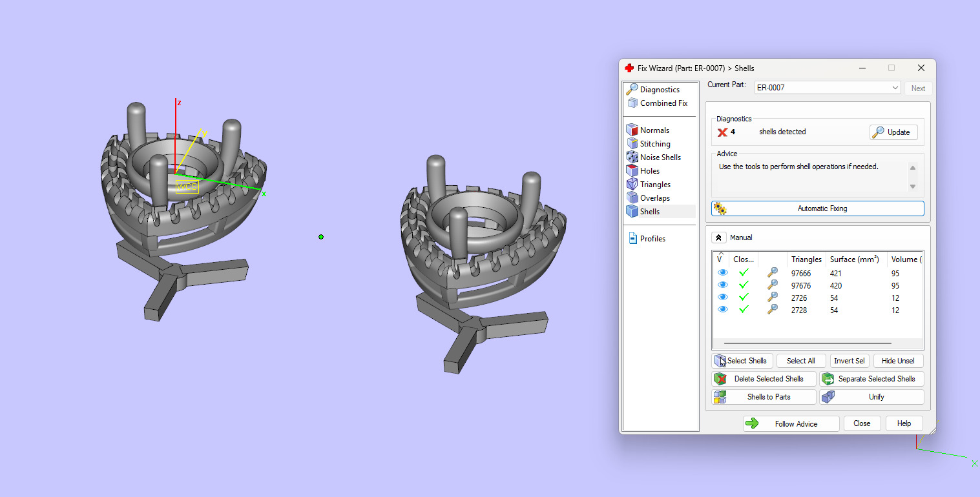The width and height of the screenshot is (980, 497).
Task: Click Separate Selected Shells
Action: (x=871, y=379)
